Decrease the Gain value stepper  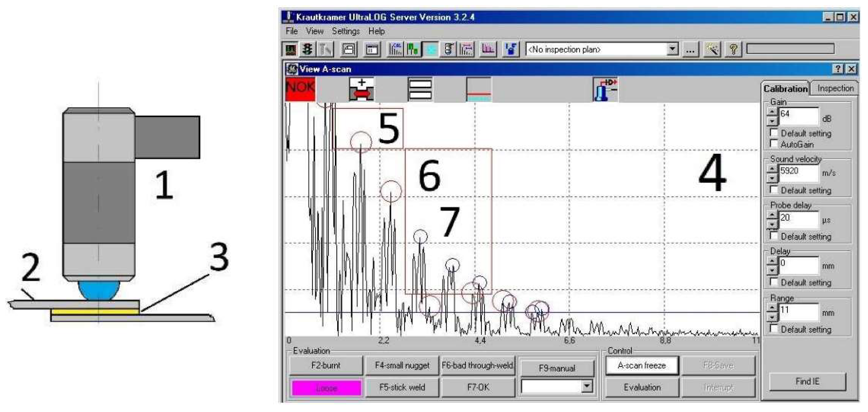tap(772, 121)
